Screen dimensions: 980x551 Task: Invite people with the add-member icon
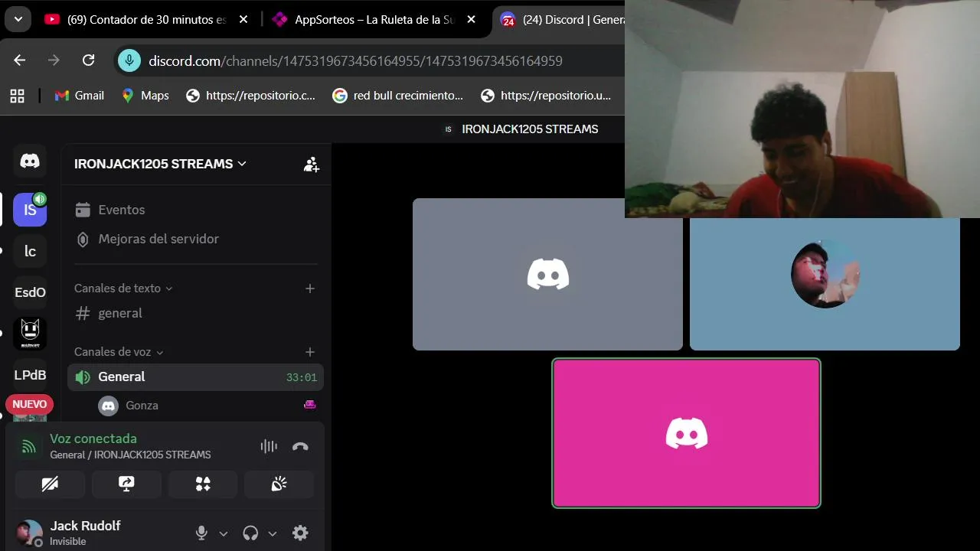coord(311,164)
